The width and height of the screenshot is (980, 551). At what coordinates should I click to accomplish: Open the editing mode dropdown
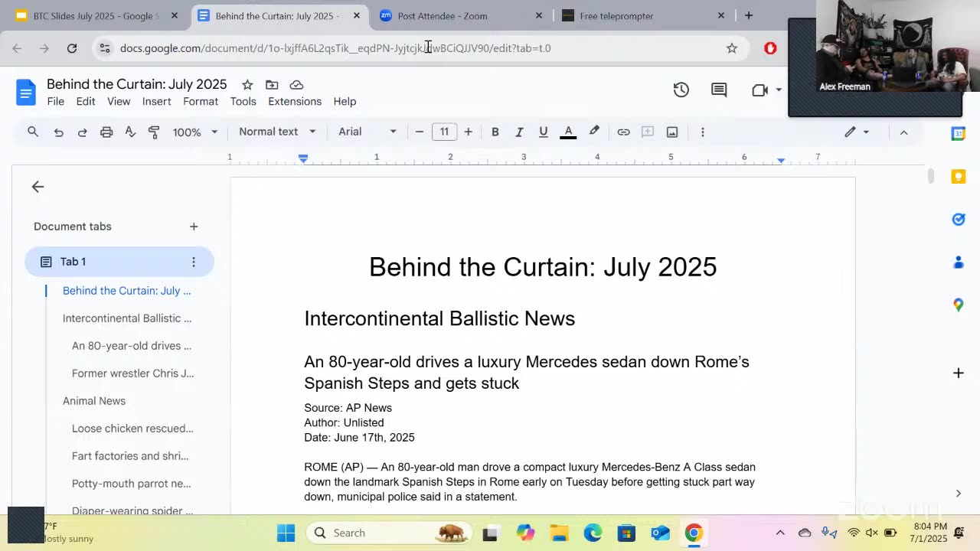pos(857,132)
